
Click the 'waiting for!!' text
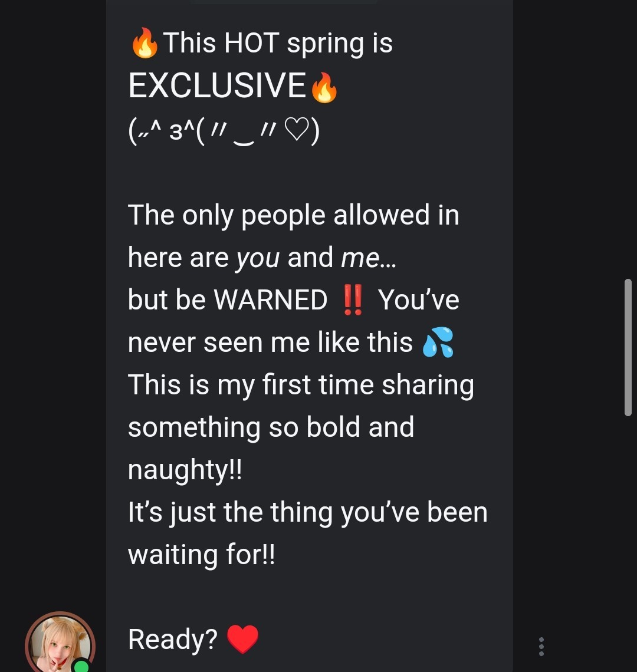click(x=201, y=555)
